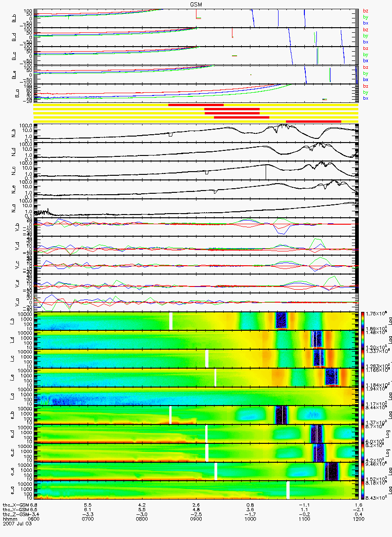
Task: Click the hhmm time axis label
Action: click(10, 519)
